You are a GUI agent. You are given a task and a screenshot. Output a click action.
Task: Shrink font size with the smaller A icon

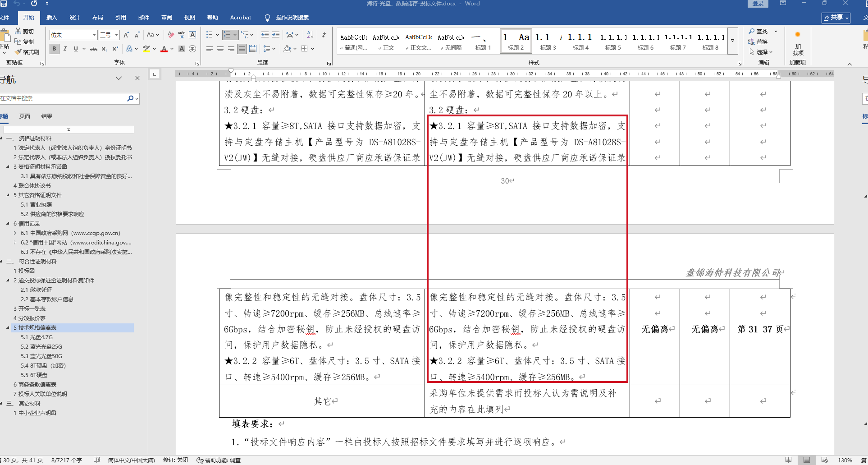tap(137, 35)
